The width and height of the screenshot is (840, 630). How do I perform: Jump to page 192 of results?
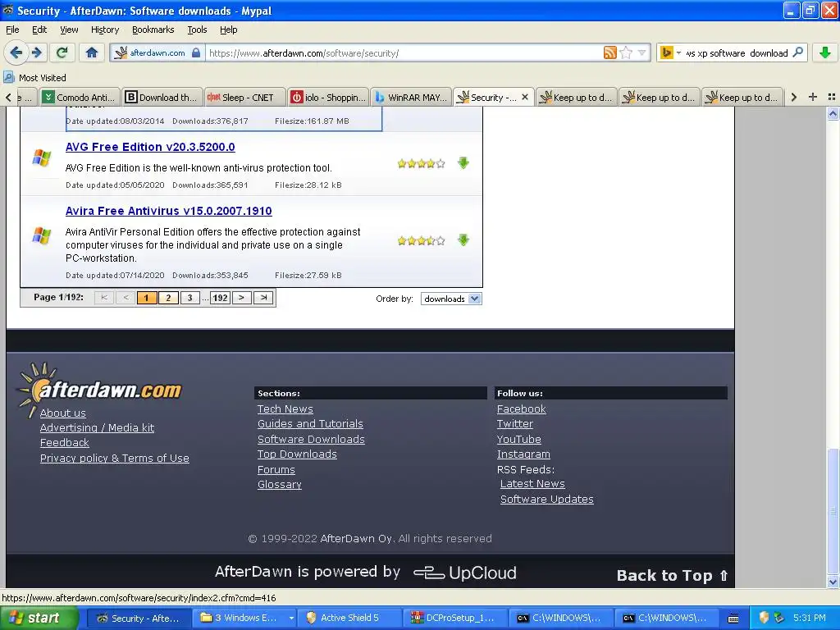tap(220, 298)
